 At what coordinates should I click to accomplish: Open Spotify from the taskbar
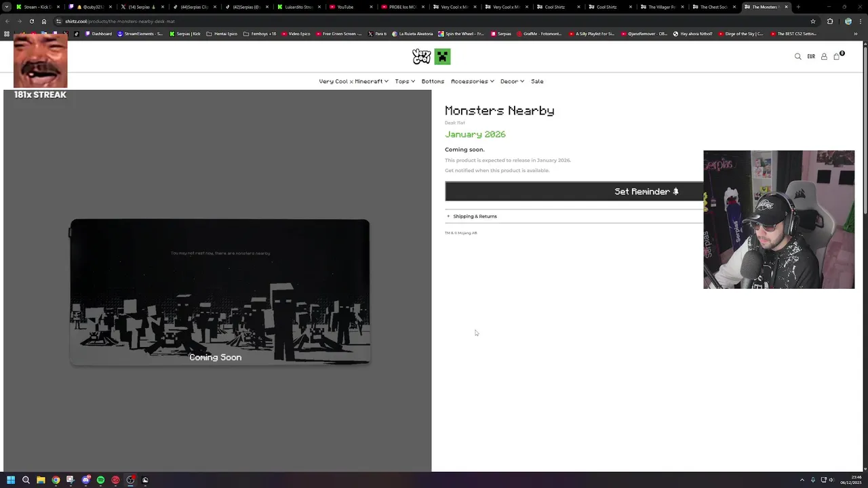pos(100,480)
